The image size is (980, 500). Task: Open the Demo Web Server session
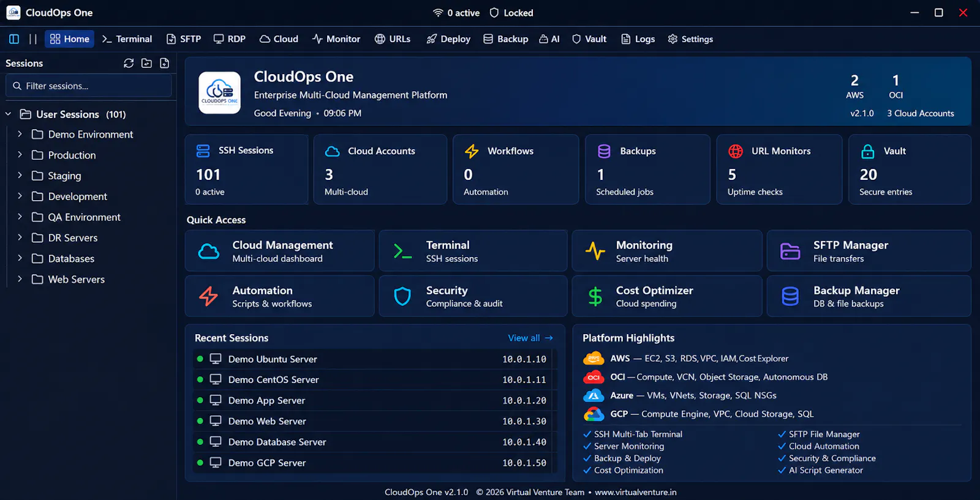pyautogui.click(x=372, y=421)
